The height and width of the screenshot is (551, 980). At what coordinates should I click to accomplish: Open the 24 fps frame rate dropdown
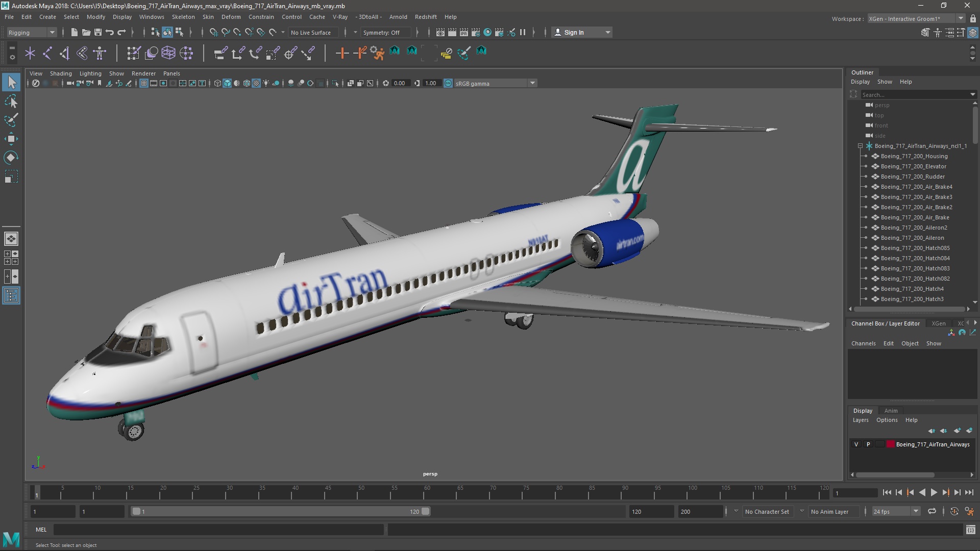[x=896, y=511]
